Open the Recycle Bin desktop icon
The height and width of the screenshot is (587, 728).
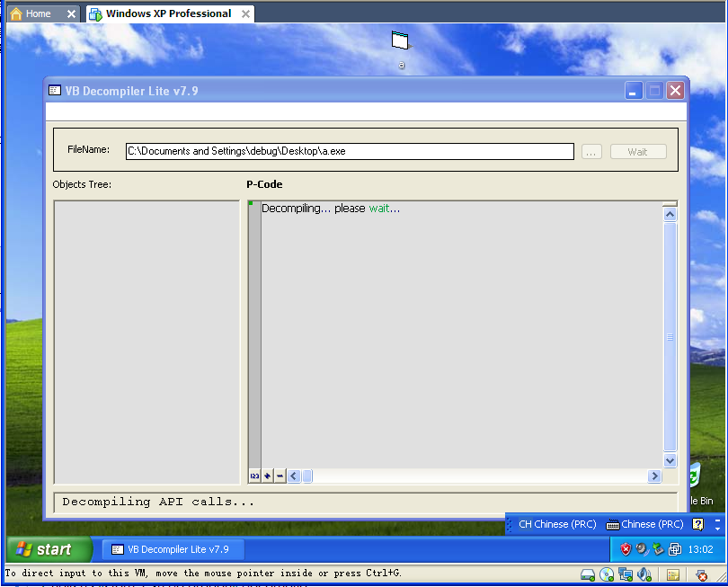coord(701,485)
